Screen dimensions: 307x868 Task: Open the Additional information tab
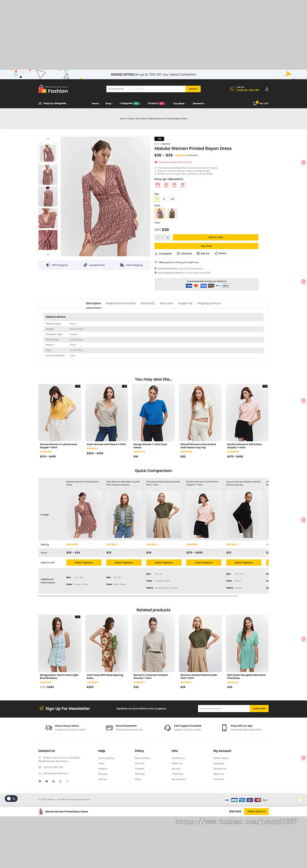point(121,303)
